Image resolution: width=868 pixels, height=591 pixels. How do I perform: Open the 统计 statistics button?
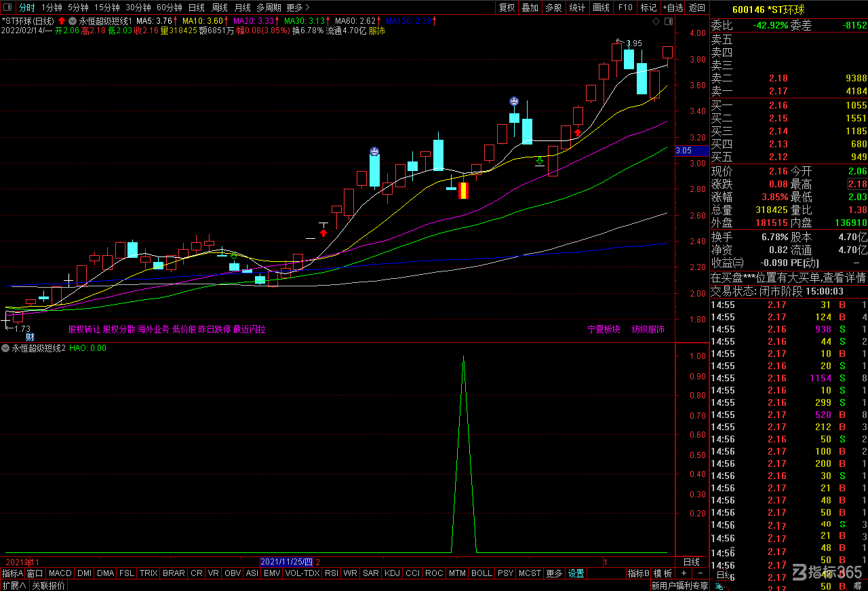pyautogui.click(x=577, y=7)
